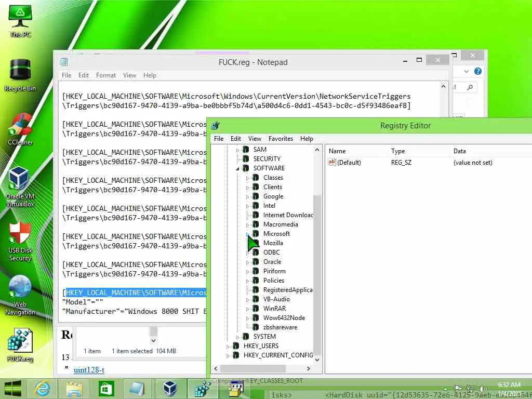The height and width of the screenshot is (399, 532).
Task: Select the Macromedia registry key
Action: 281,224
